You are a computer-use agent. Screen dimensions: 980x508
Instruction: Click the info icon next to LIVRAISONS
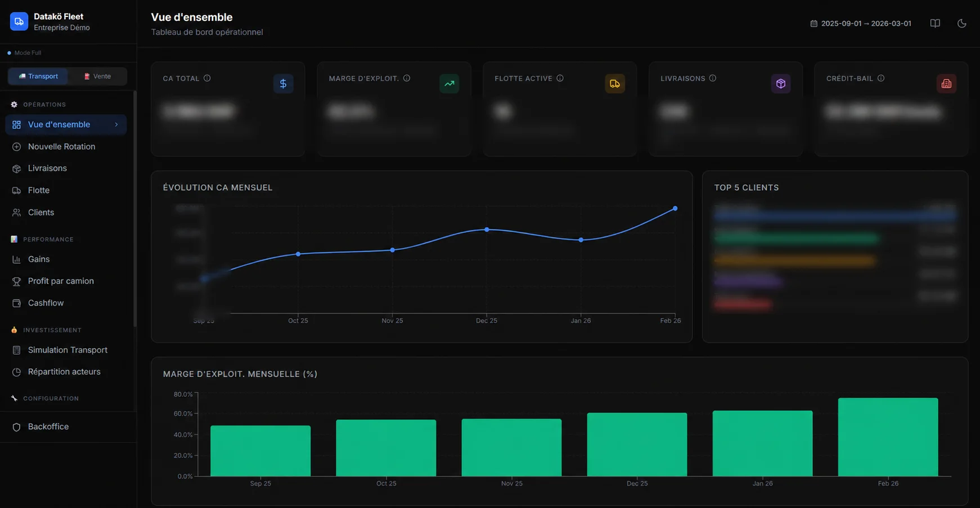click(713, 78)
